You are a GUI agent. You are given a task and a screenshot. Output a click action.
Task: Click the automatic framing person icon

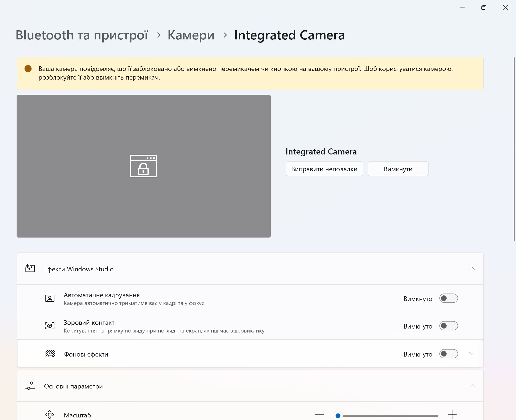pyautogui.click(x=50, y=298)
